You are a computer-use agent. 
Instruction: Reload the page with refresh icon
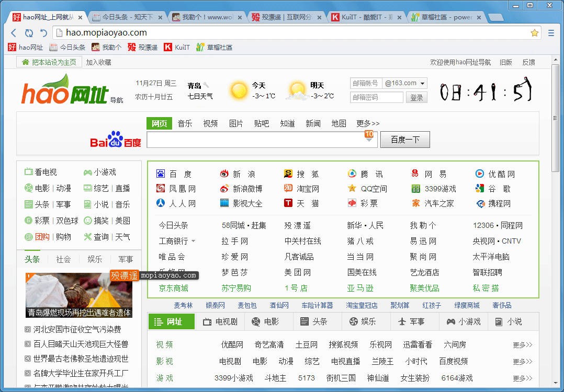(29, 33)
